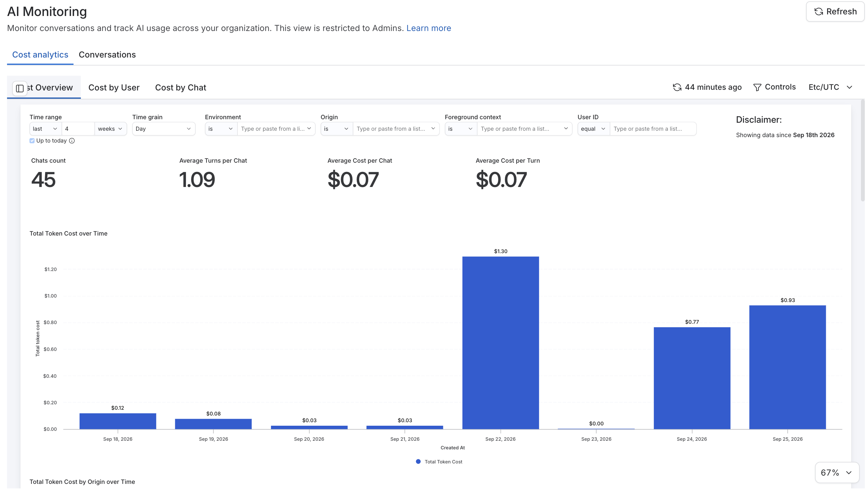868x489 pixels.
Task: Open the Cost by Chat tab
Action: [x=181, y=88]
